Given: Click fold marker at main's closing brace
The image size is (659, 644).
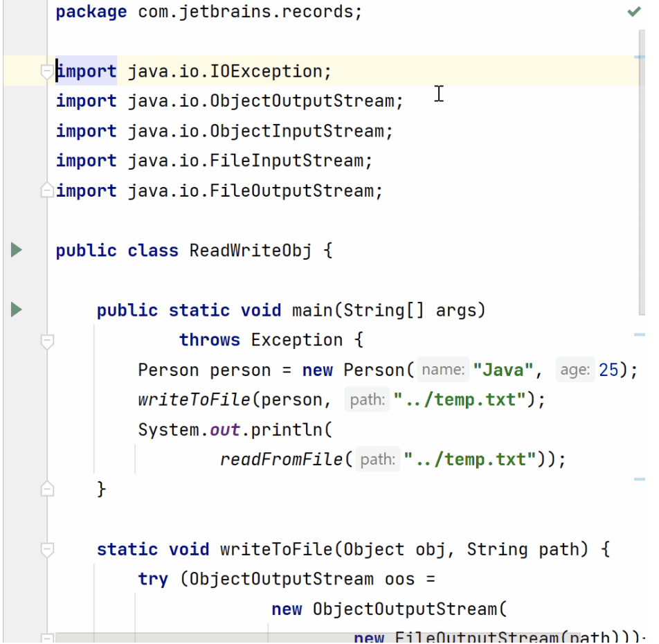Looking at the screenshot, I should [x=47, y=489].
